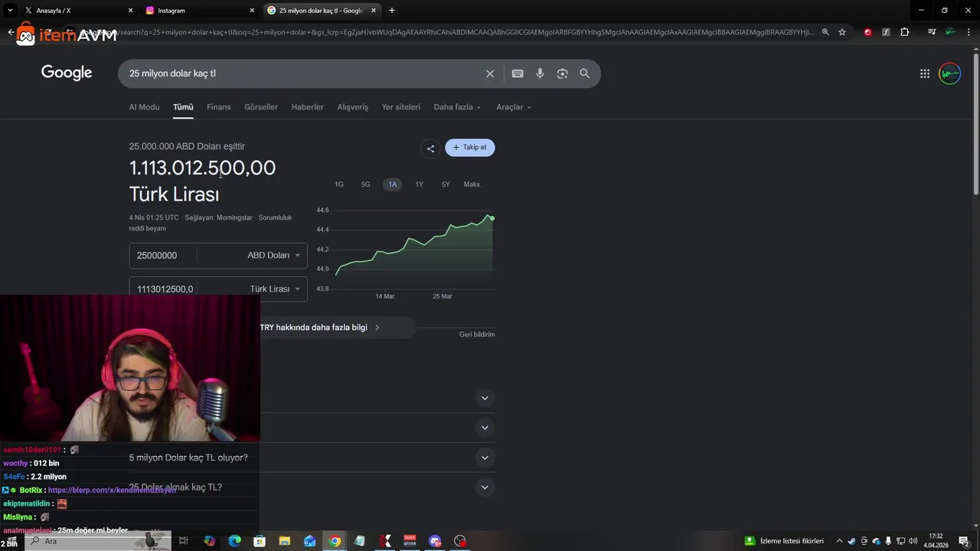Image resolution: width=980 pixels, height=551 pixels.
Task: Open the Sorumluluk reddi beyanı link
Action: 211,223
